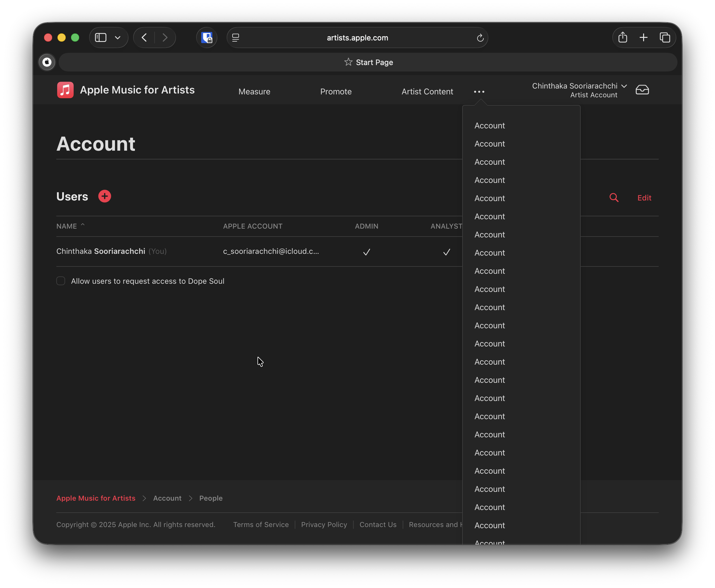Click the search magnifier icon in Users
Screen dimensions: 715x588
click(614, 198)
